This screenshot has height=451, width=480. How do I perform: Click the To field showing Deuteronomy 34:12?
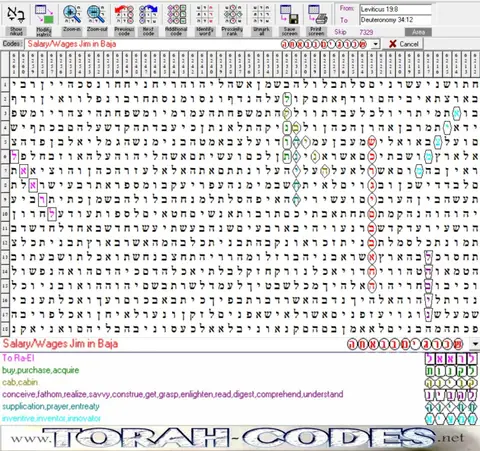(395, 20)
